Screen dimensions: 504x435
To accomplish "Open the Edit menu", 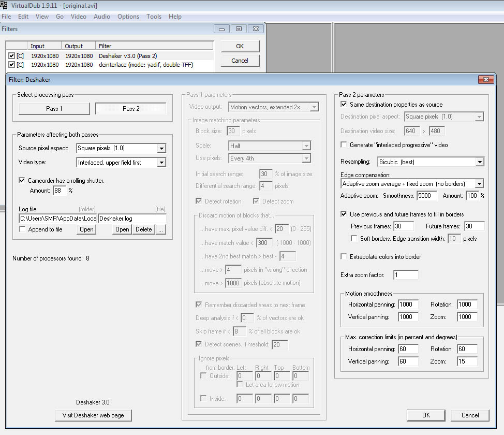I will (23, 17).
